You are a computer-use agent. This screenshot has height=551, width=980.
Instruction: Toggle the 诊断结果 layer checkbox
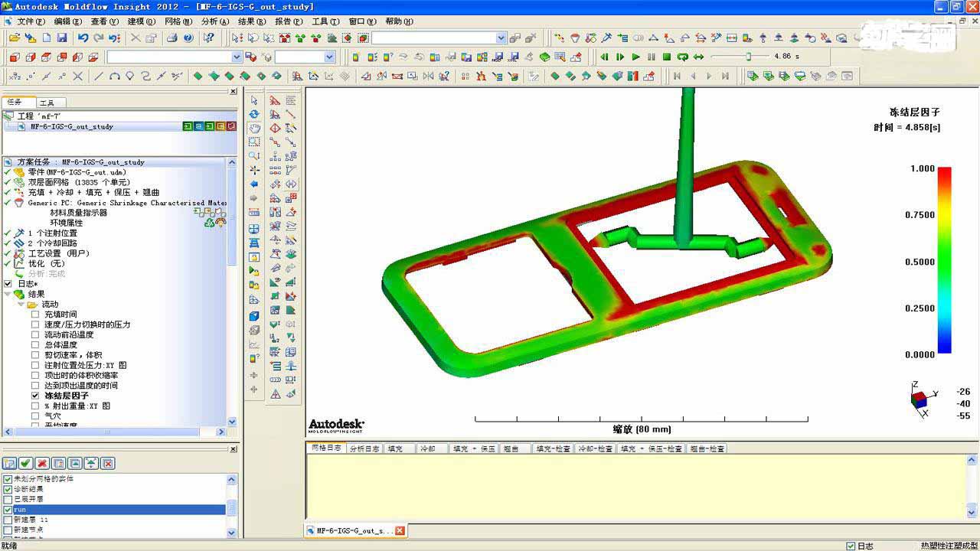pos(8,489)
